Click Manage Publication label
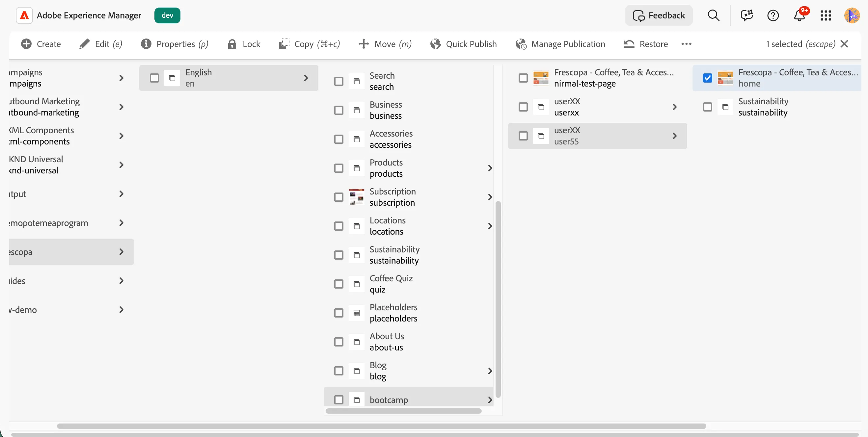 (x=568, y=44)
